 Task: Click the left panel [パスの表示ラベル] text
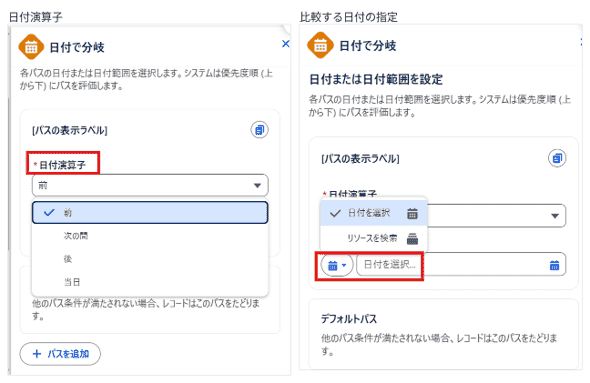coord(70,131)
